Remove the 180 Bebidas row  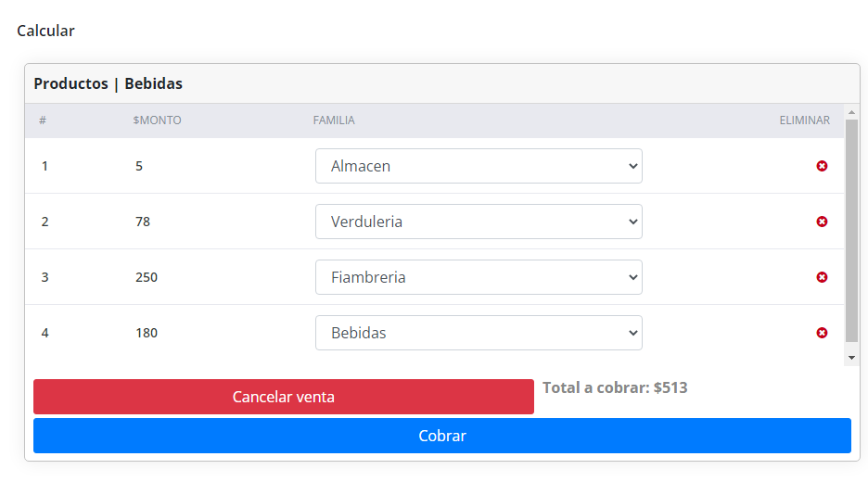[822, 333]
